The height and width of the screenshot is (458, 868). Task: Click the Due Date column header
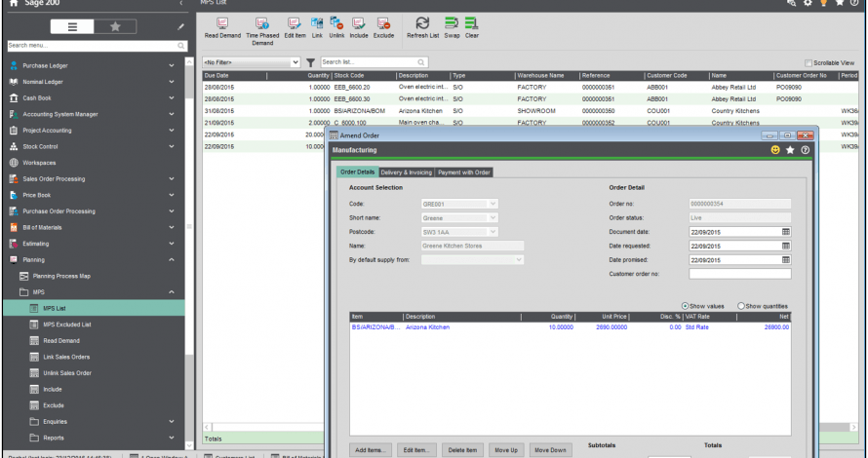click(x=235, y=76)
